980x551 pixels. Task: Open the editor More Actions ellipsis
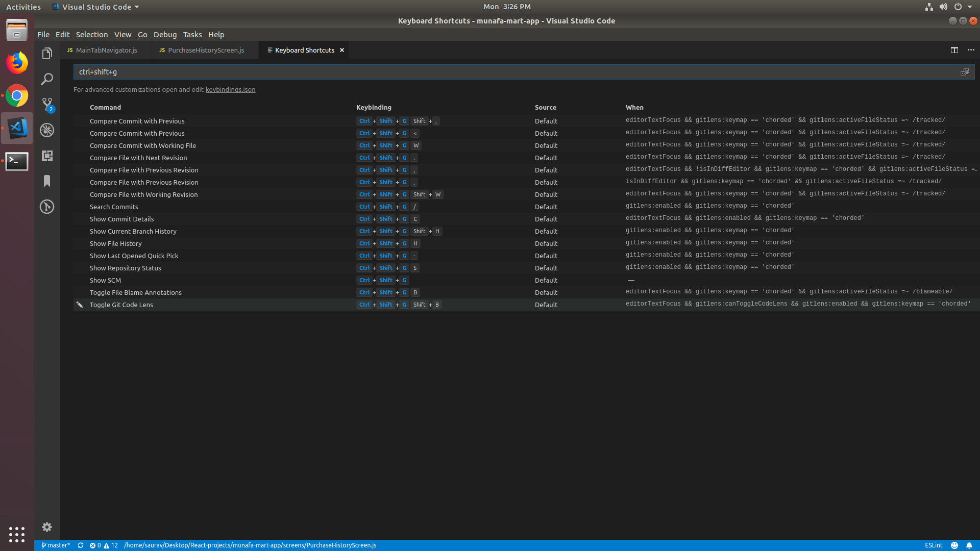tap(971, 50)
